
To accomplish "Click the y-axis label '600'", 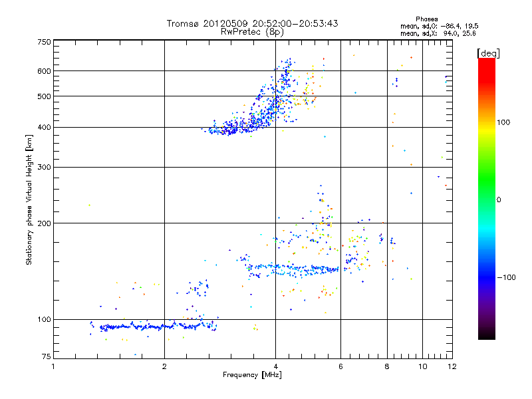I will click(x=44, y=71).
